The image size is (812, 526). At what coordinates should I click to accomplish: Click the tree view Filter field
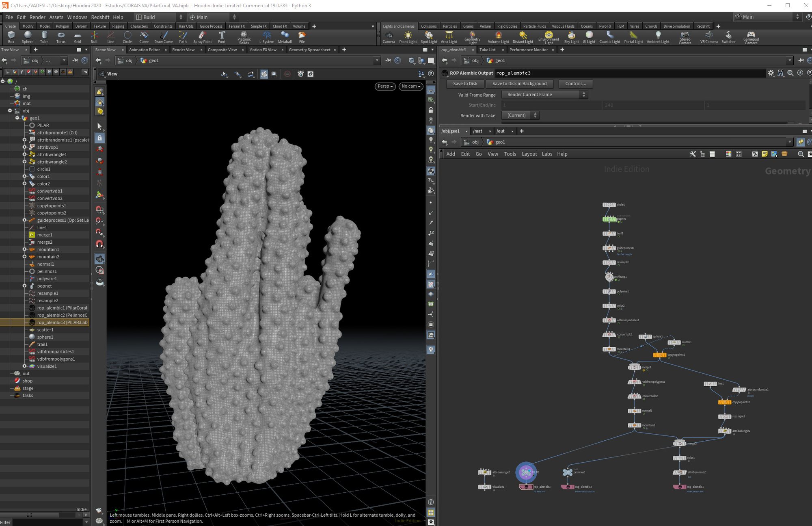tap(47, 522)
